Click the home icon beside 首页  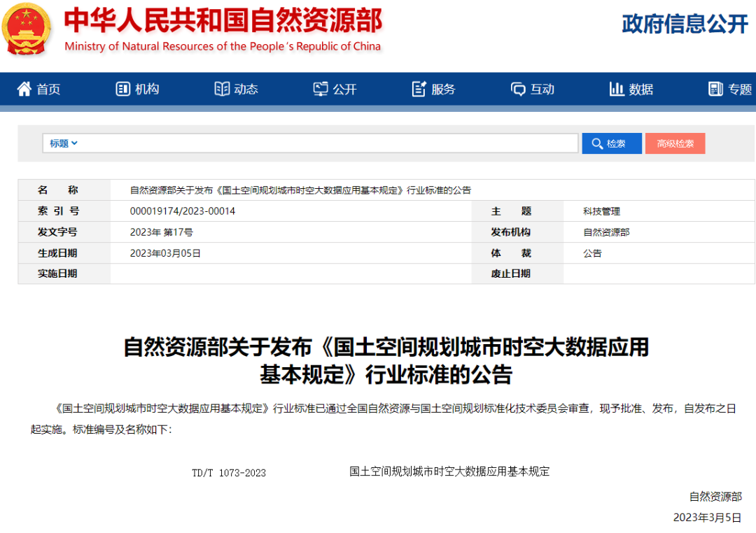coord(24,89)
